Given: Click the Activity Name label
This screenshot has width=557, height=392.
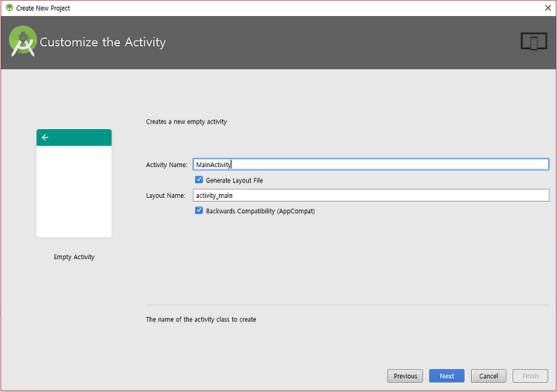Looking at the screenshot, I should point(166,165).
